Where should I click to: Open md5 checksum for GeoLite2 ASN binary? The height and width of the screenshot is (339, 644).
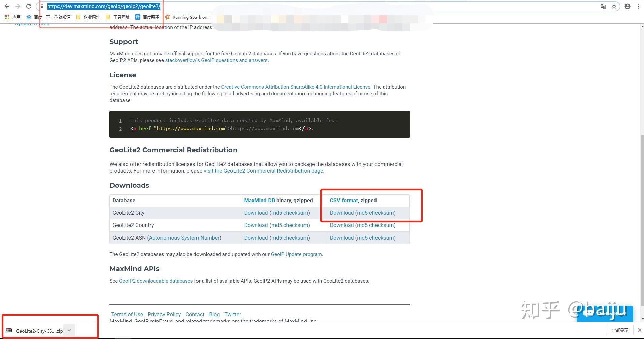pyautogui.click(x=289, y=238)
